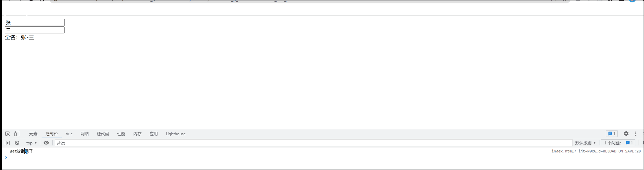This screenshot has width=644, height=170.
Task: Click the issues badge in the tab bar
Action: (612, 134)
